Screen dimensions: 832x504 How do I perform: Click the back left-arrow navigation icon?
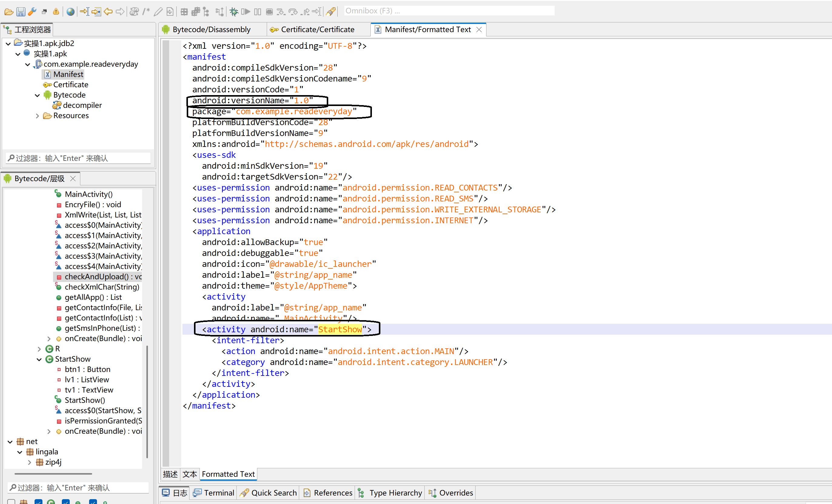pyautogui.click(x=108, y=12)
